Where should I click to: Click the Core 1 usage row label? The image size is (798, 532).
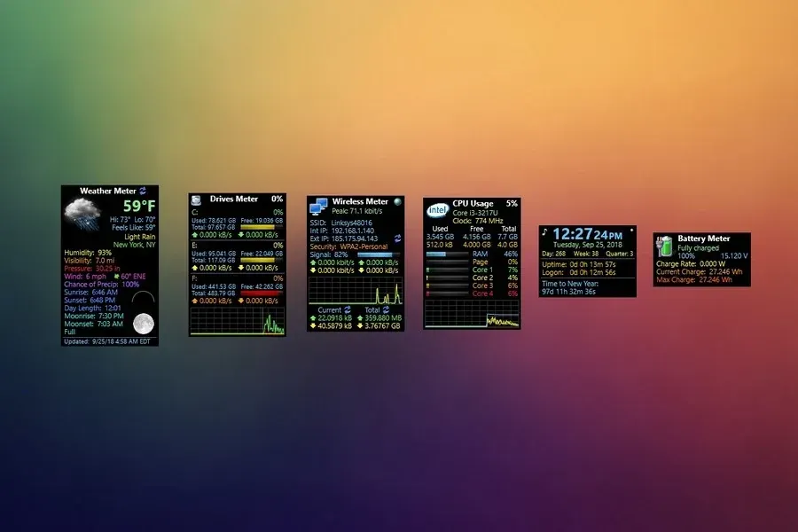click(482, 270)
